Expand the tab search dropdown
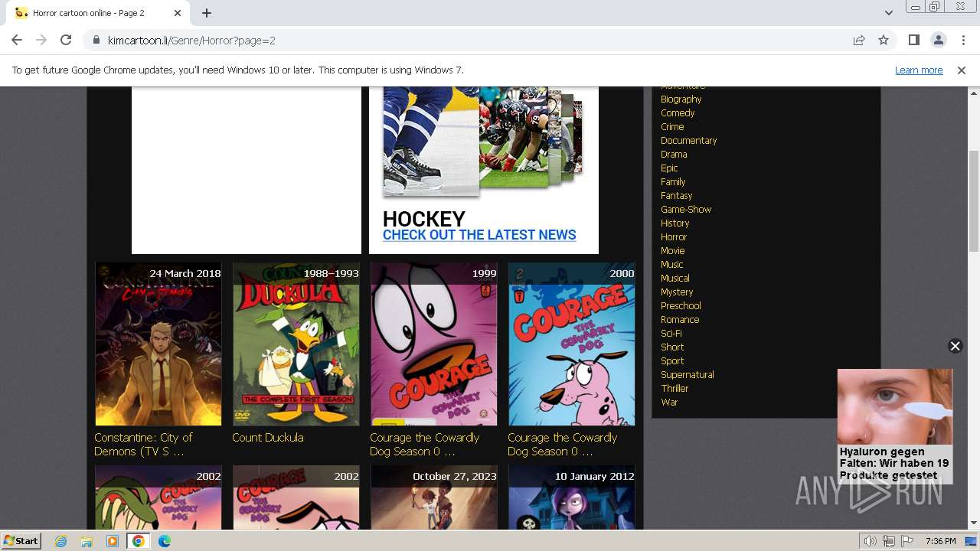Viewport: 980px width, 551px height. click(x=888, y=13)
